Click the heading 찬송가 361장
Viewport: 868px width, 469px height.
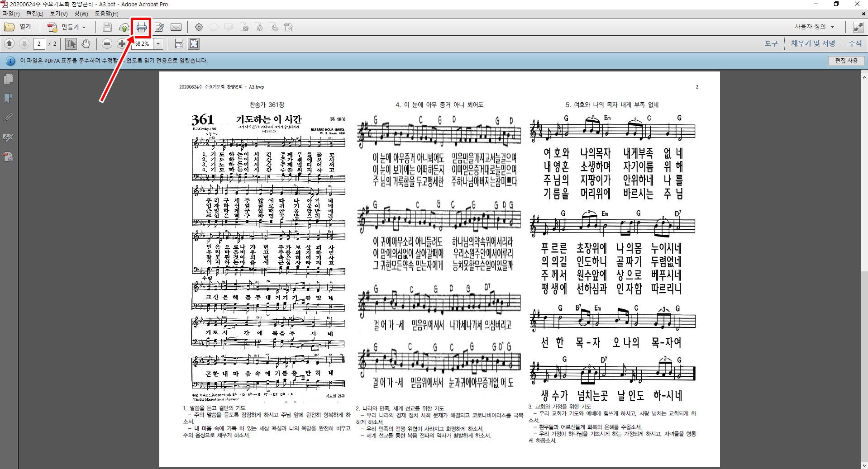pos(267,104)
